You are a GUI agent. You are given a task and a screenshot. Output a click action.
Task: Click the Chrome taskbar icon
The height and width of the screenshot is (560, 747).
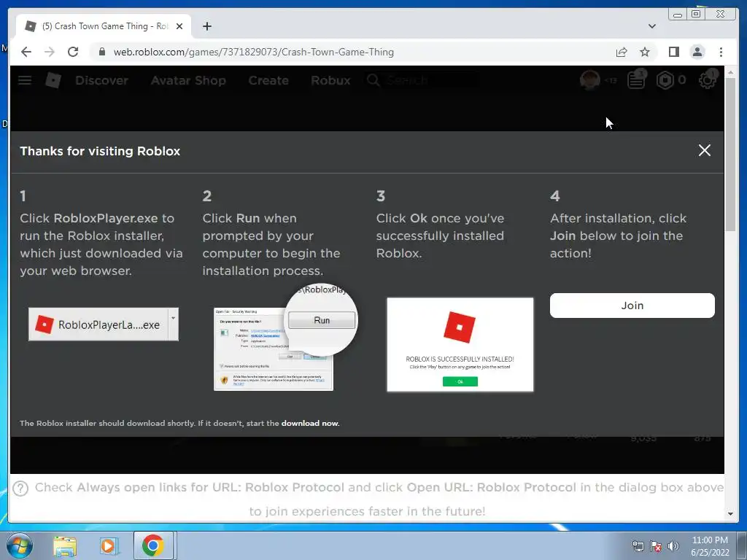pos(153,545)
